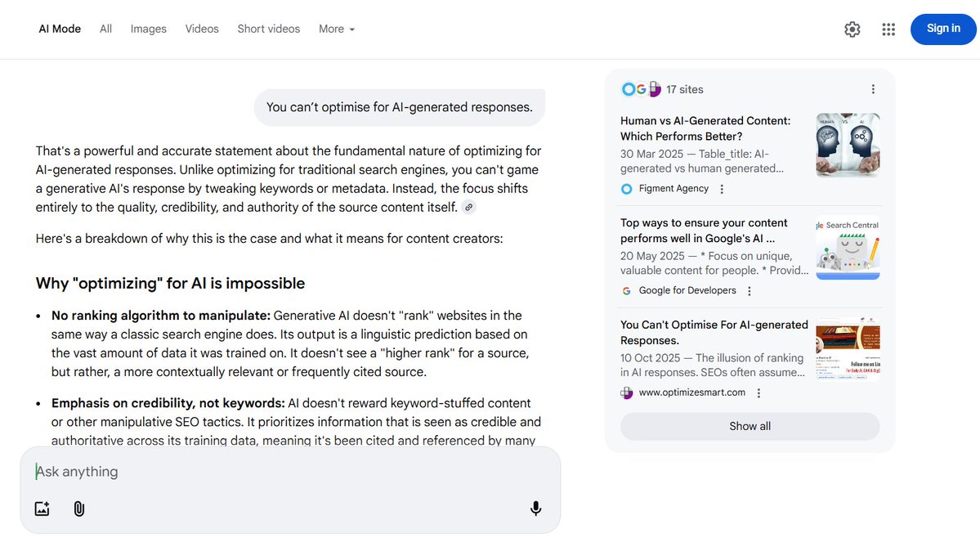Open options for Figment Agency source
This screenshot has height=547, width=980.
[x=722, y=189]
